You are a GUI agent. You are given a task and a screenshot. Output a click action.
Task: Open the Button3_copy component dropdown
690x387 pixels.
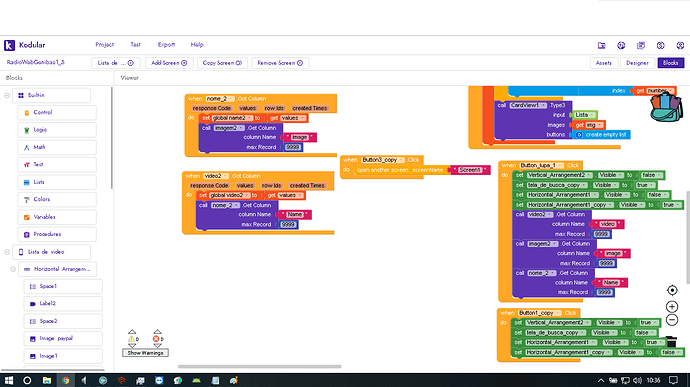click(382, 160)
